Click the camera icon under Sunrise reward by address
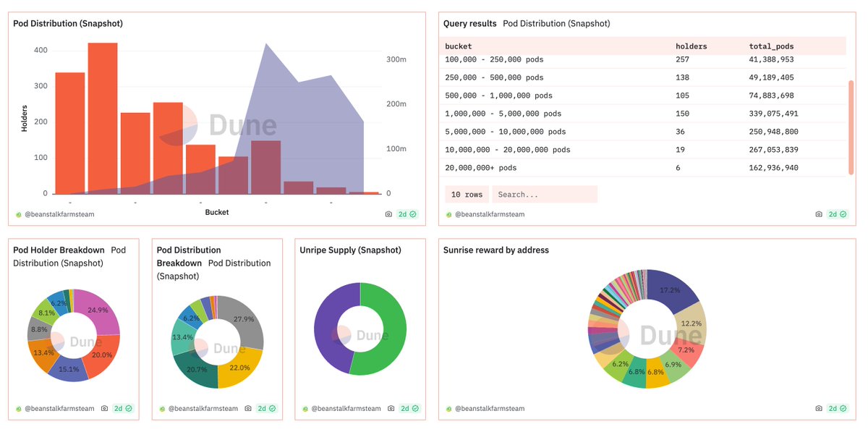The image size is (868, 432). [x=819, y=408]
